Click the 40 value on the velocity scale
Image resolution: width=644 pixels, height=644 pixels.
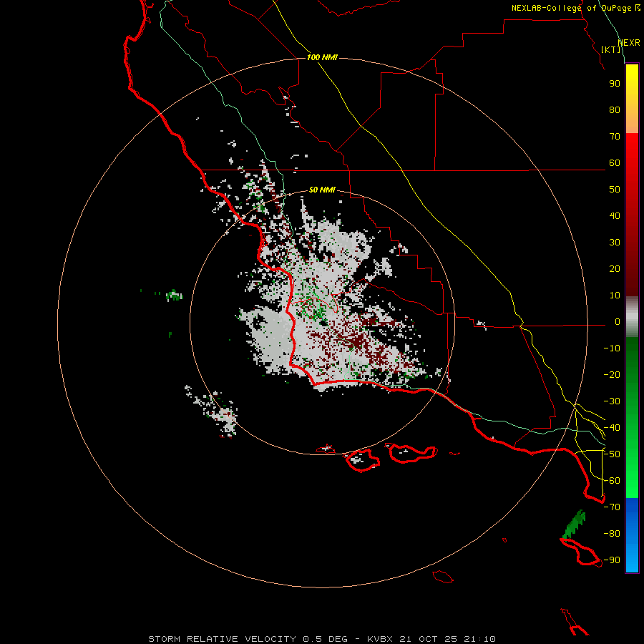click(x=615, y=216)
